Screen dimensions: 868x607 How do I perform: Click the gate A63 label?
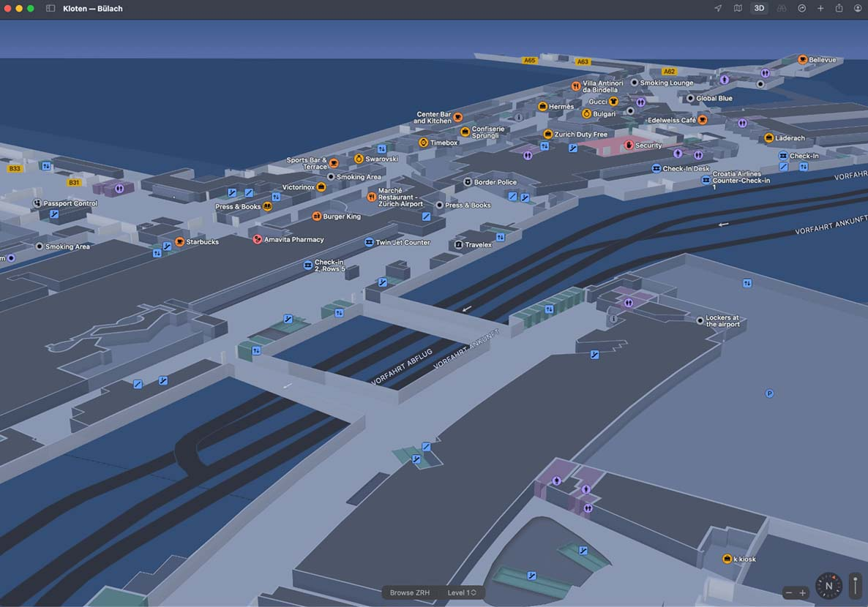[x=583, y=62]
